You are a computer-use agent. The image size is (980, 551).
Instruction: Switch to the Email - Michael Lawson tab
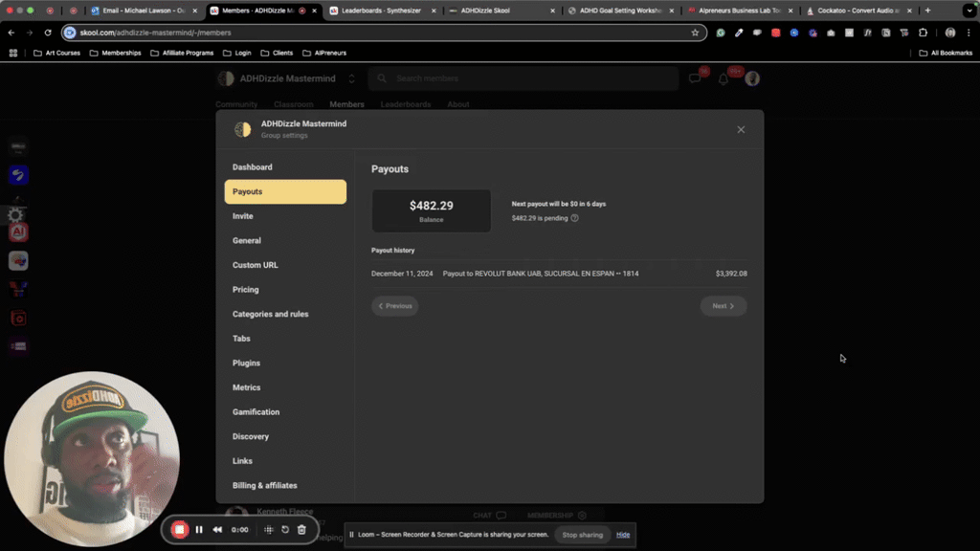(x=144, y=11)
